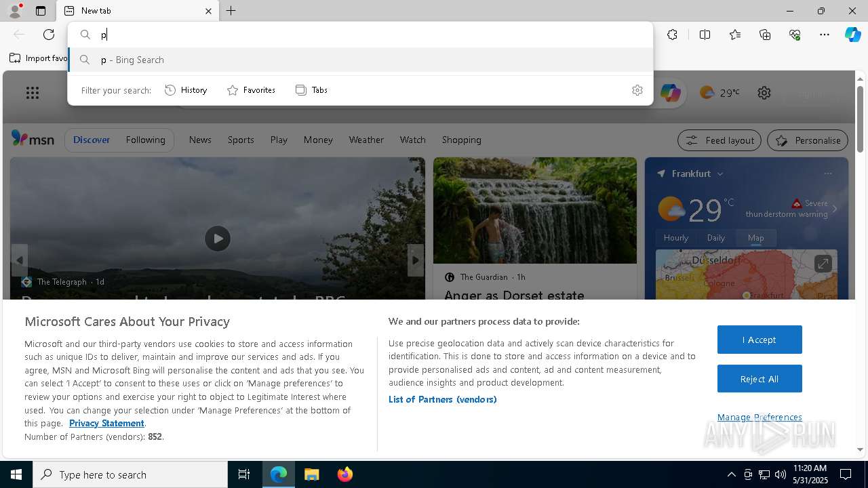This screenshot has height=488, width=868.
Task: Switch to the Discover feed tab
Action: coord(92,140)
